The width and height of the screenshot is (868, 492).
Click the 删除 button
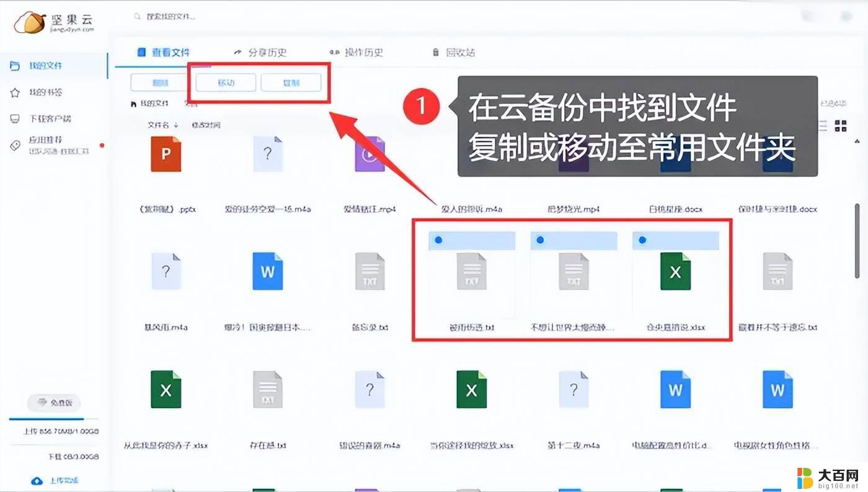coord(160,82)
